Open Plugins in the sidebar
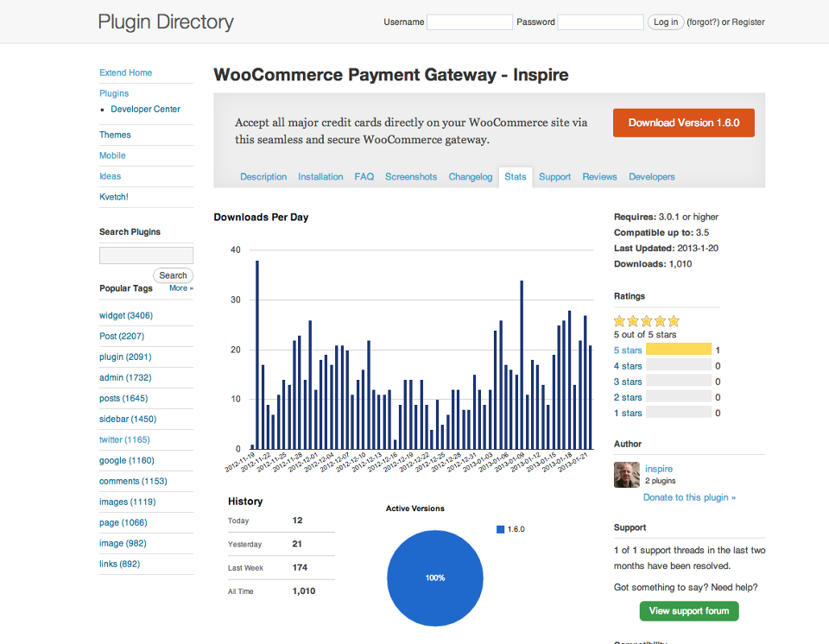 coord(114,93)
